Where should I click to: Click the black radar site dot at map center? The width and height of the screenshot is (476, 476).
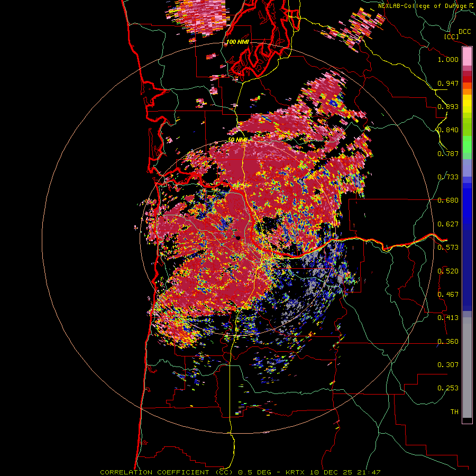point(239,237)
